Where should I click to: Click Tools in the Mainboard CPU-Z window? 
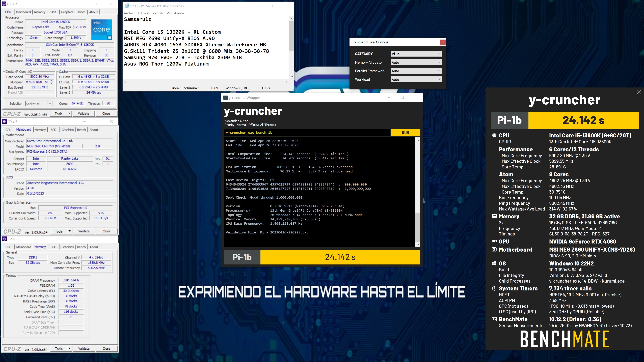coord(59,231)
